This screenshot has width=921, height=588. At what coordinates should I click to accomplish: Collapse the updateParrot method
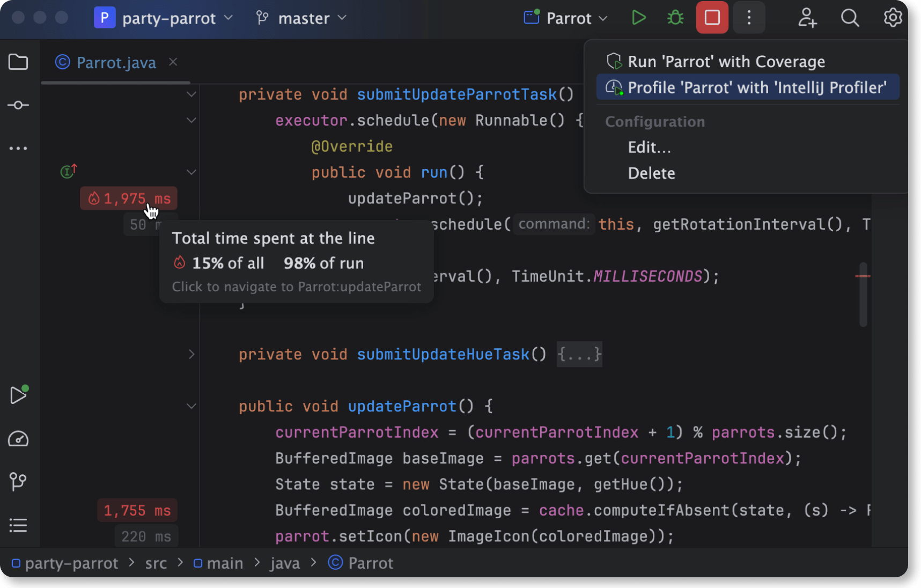(191, 406)
